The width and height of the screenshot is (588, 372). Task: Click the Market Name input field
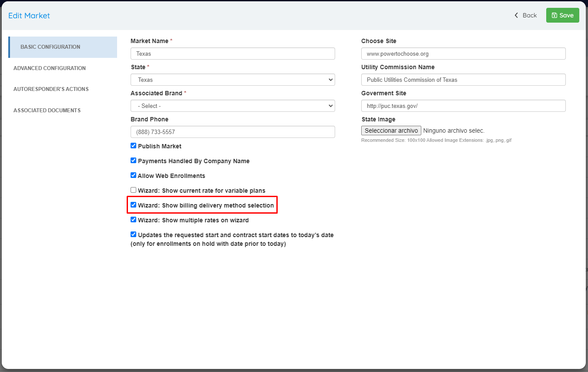pos(233,54)
